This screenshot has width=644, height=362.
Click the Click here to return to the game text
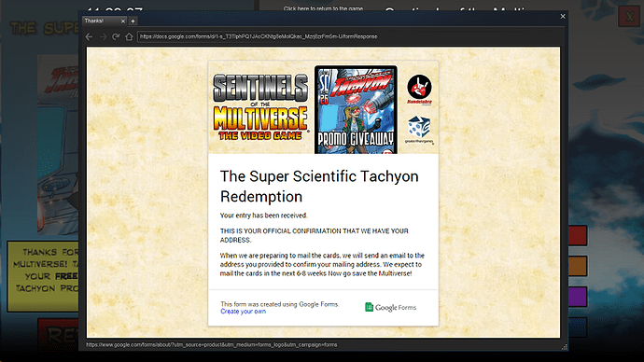tap(323, 8)
